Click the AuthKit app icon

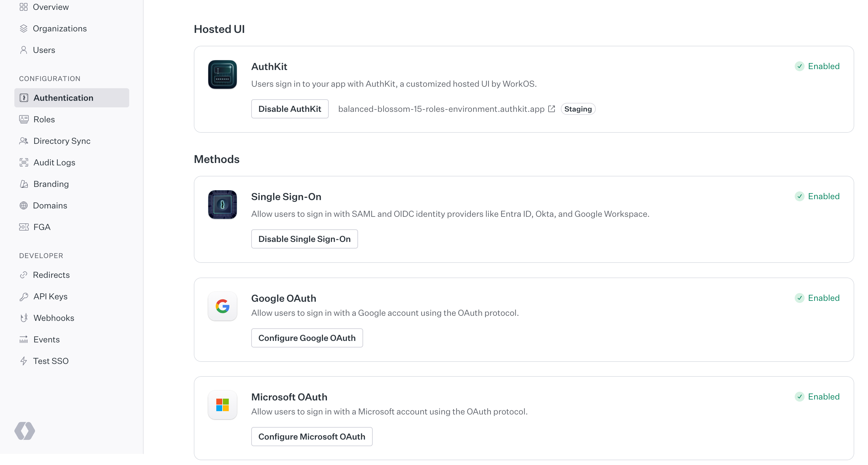(223, 74)
